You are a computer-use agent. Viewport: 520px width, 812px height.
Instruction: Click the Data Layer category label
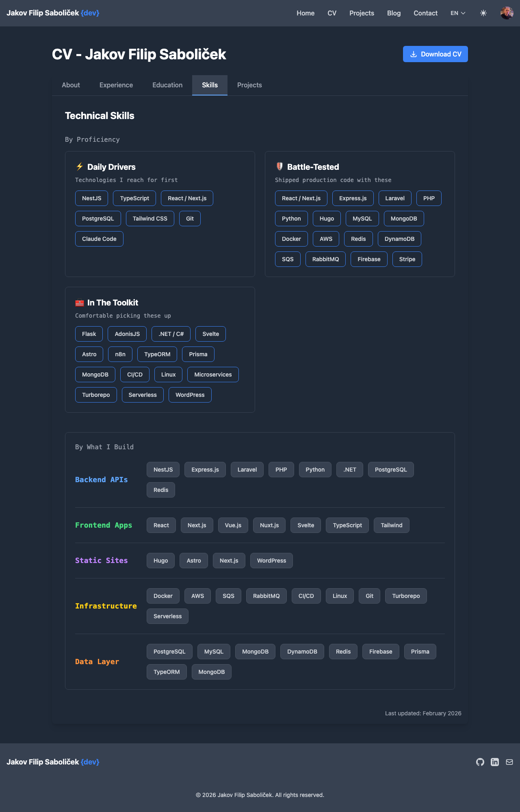[97, 662]
